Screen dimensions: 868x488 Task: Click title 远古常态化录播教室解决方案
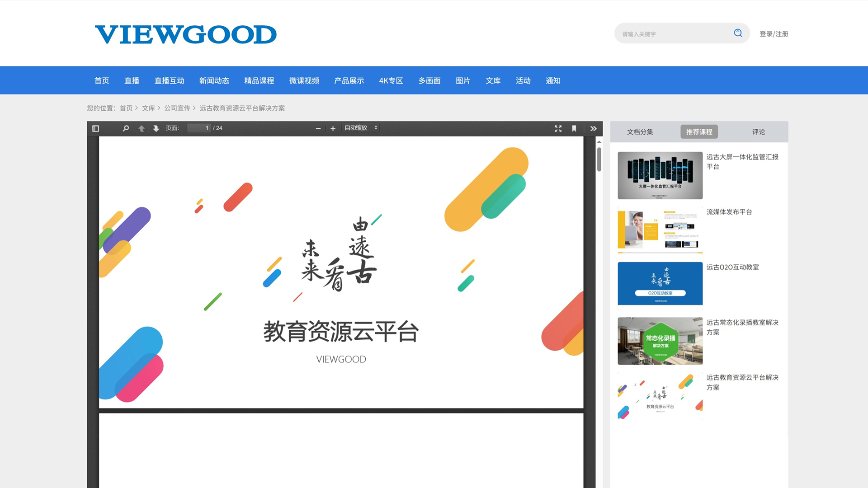[x=742, y=327]
